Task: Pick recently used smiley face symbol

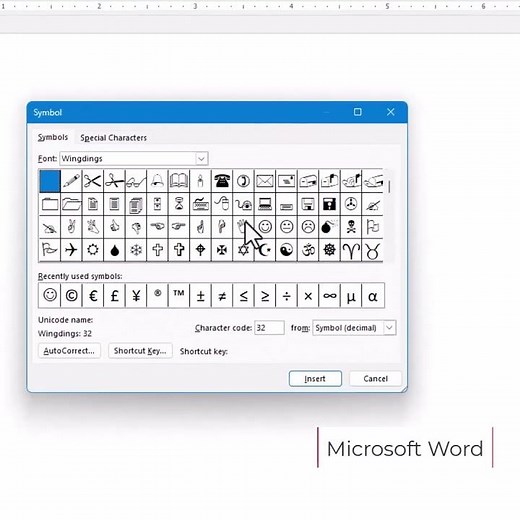Action: (50, 295)
